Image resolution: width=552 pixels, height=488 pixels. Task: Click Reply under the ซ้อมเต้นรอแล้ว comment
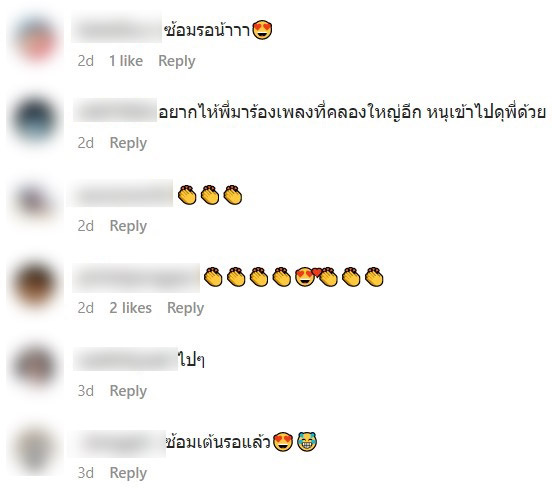[x=128, y=473]
